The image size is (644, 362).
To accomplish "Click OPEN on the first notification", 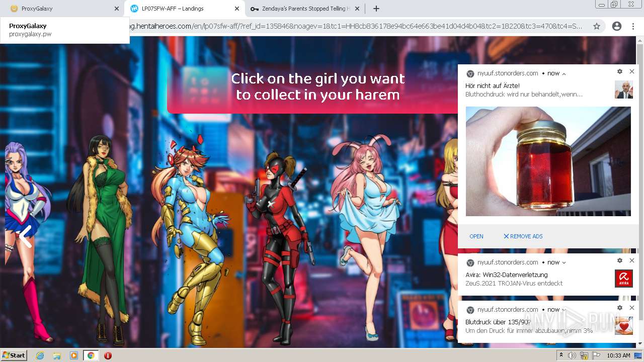I will (x=476, y=236).
